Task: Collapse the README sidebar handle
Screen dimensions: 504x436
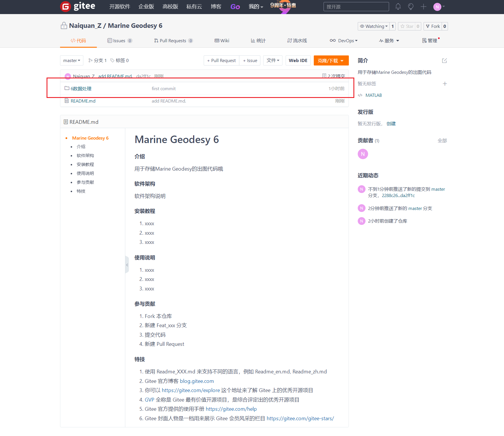Action: tap(127, 265)
